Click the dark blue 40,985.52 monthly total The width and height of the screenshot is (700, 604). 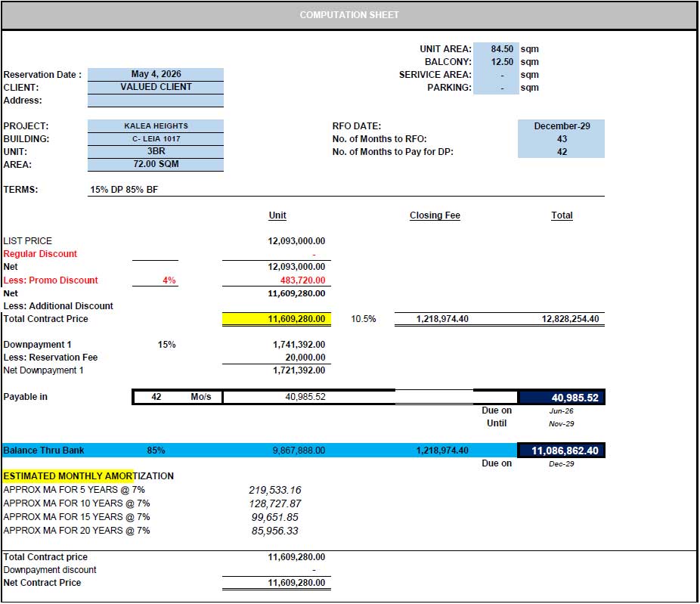(x=561, y=398)
